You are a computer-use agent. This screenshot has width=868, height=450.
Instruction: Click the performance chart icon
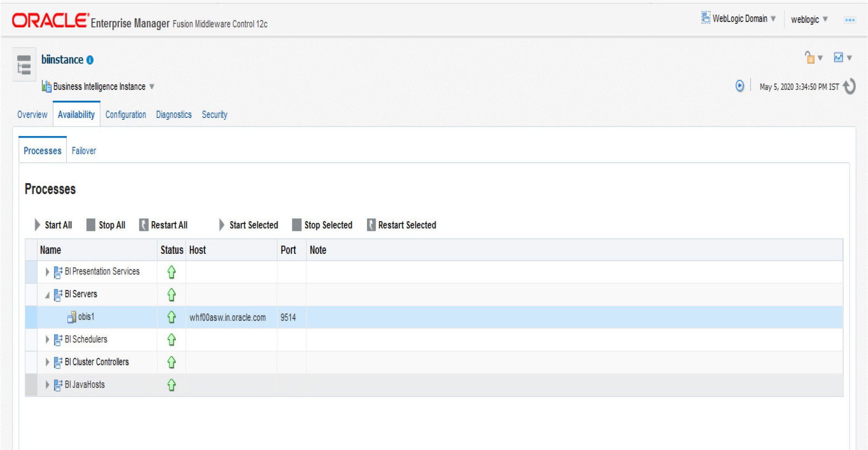tap(838, 57)
